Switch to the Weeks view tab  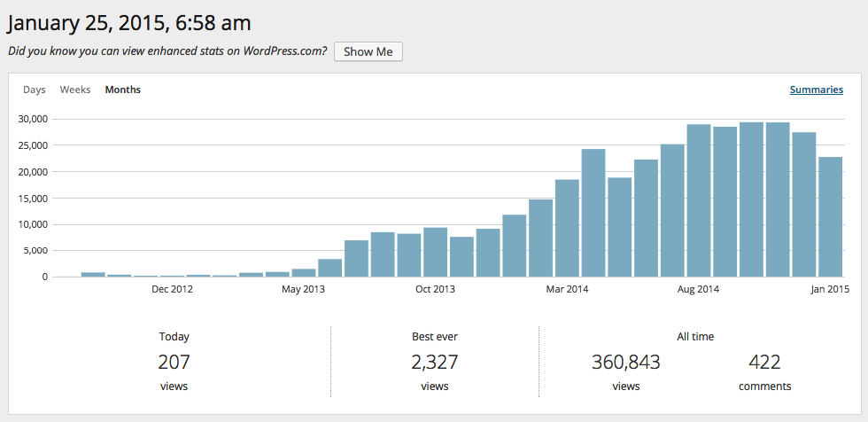click(75, 90)
